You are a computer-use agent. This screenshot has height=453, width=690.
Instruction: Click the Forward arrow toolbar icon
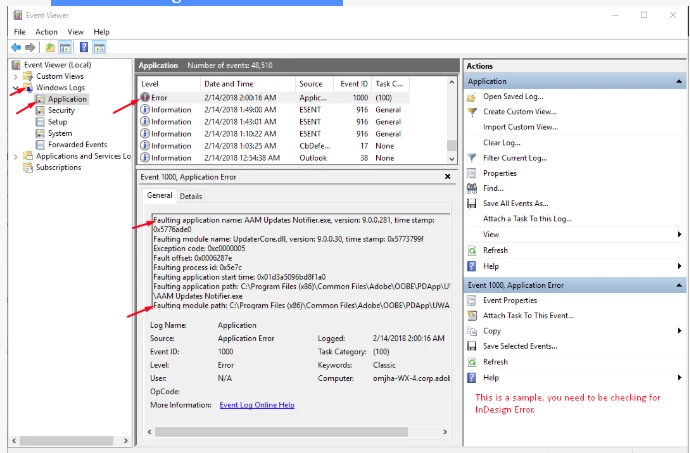30,47
